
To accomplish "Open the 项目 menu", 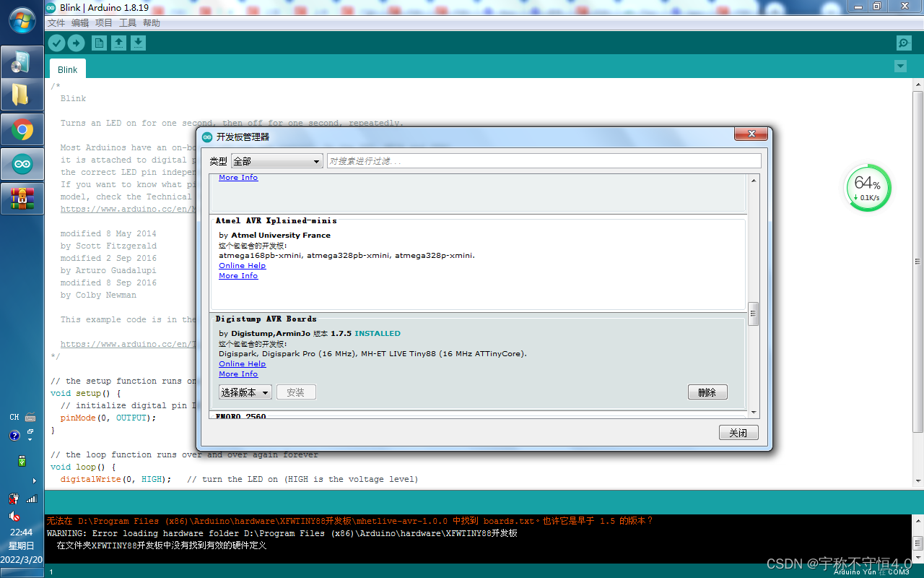I will (x=104, y=23).
